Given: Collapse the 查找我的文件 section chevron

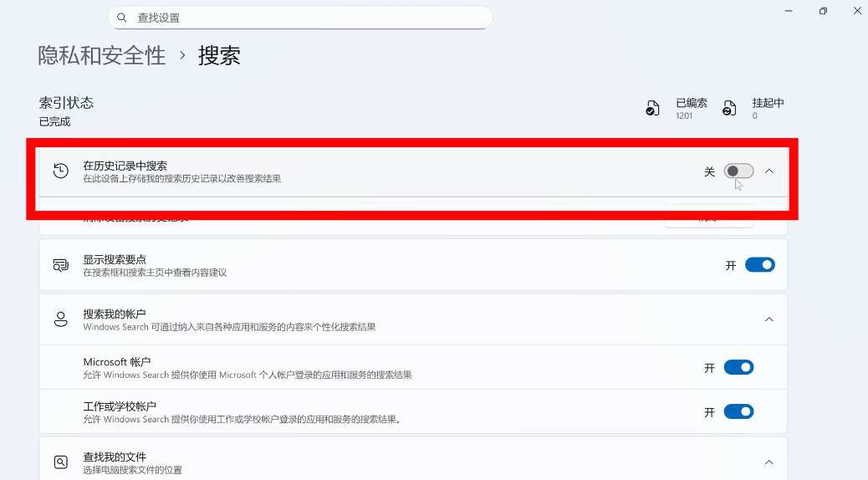Looking at the screenshot, I should coord(769,462).
